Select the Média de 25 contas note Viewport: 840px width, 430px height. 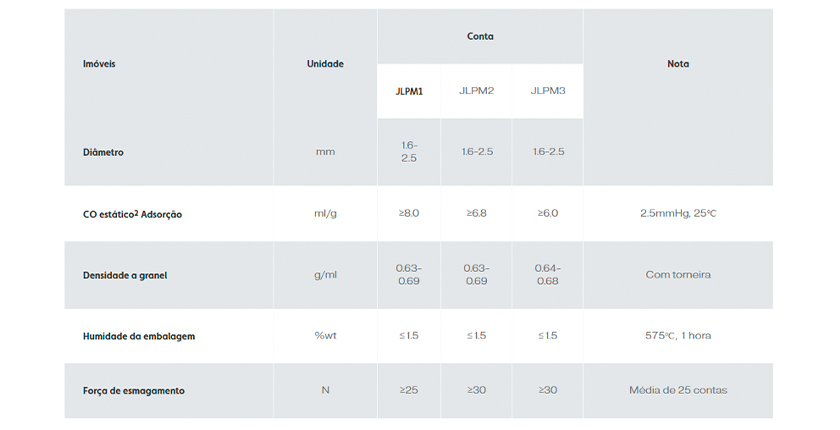(678, 389)
